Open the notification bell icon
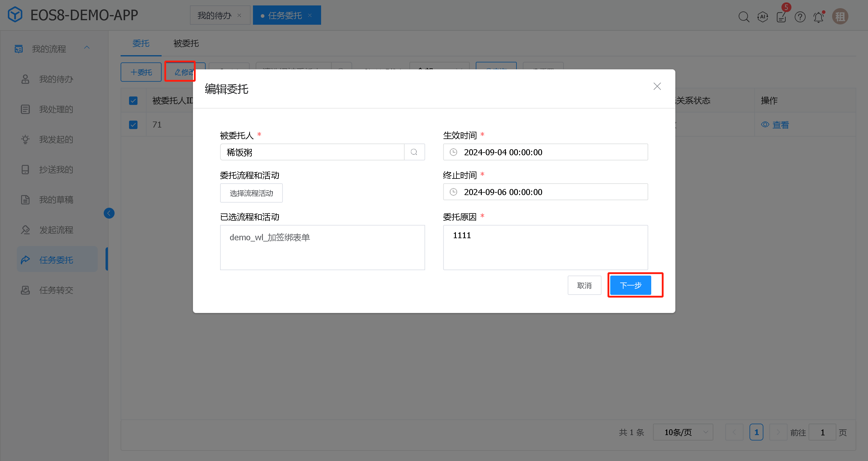868x461 pixels. pyautogui.click(x=819, y=17)
